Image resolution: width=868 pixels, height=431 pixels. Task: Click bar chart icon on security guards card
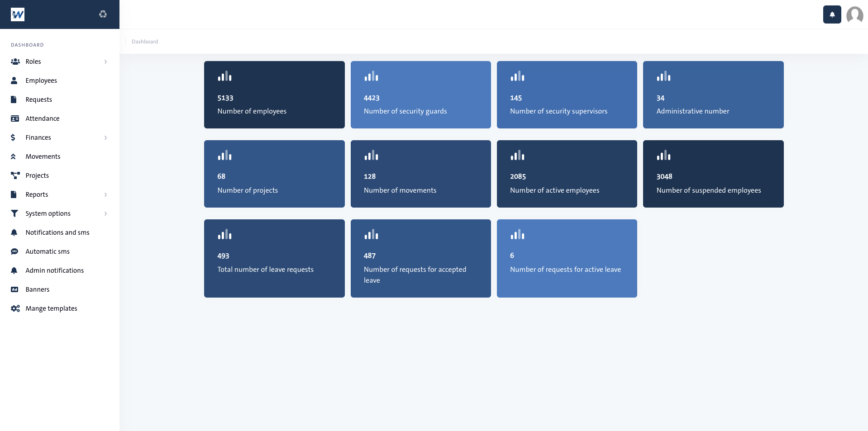[x=371, y=76]
